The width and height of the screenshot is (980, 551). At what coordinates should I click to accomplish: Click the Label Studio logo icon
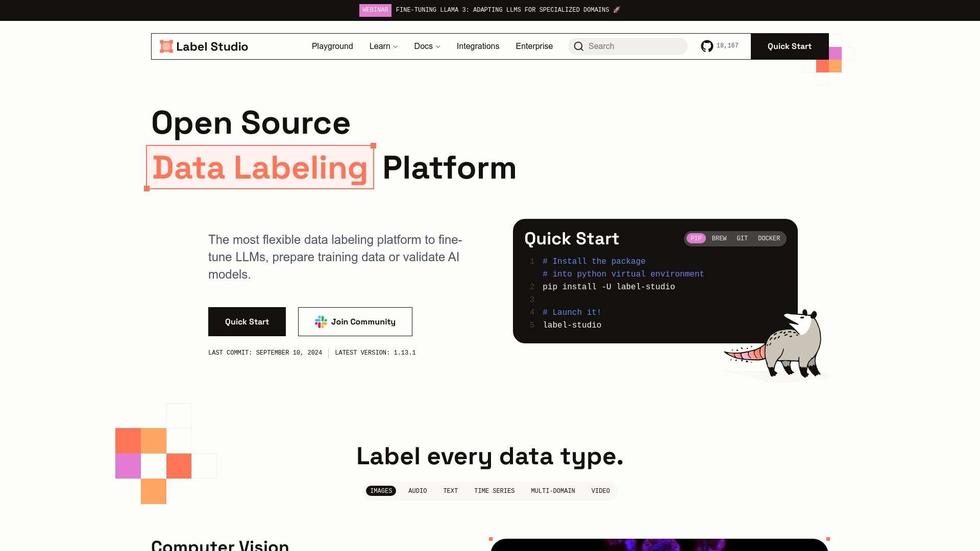(x=166, y=46)
